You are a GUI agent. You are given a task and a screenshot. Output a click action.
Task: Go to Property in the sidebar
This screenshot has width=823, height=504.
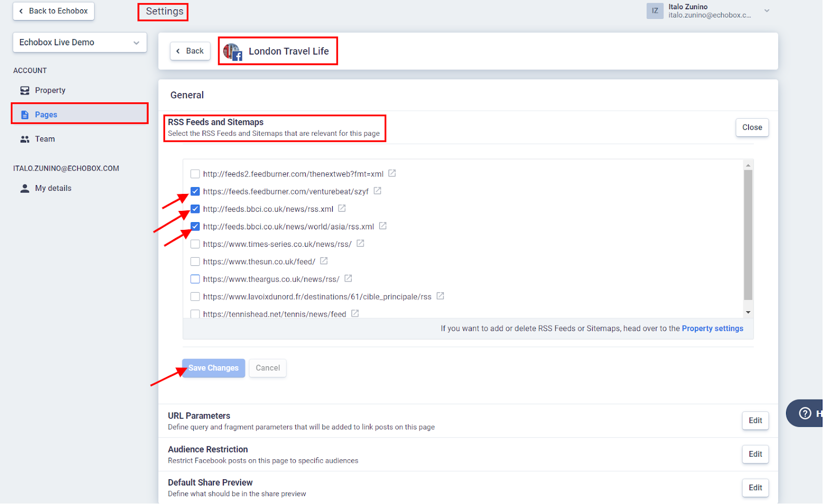[50, 91]
